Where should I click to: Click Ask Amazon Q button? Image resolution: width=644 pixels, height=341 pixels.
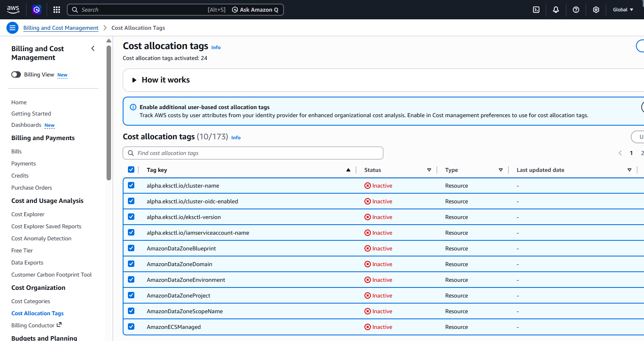[255, 10]
